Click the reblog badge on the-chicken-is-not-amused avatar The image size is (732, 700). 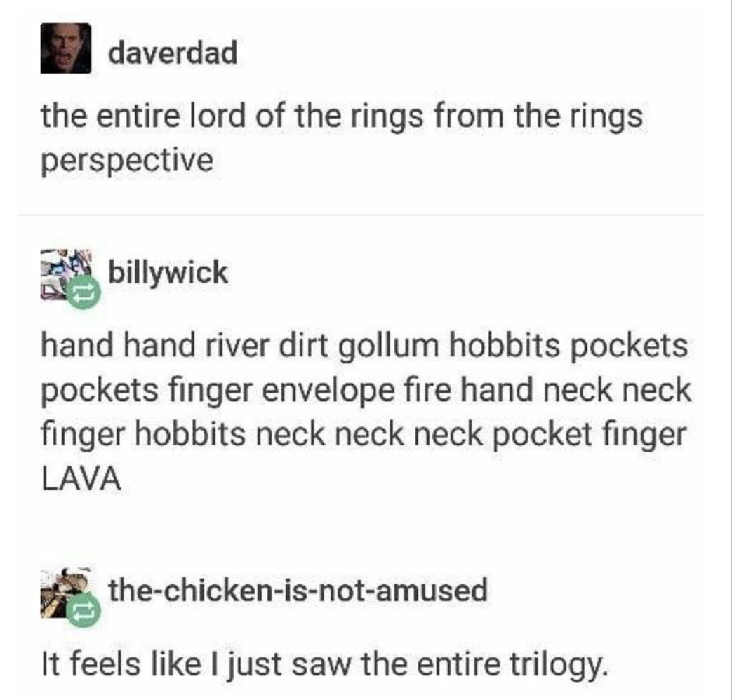(83, 610)
